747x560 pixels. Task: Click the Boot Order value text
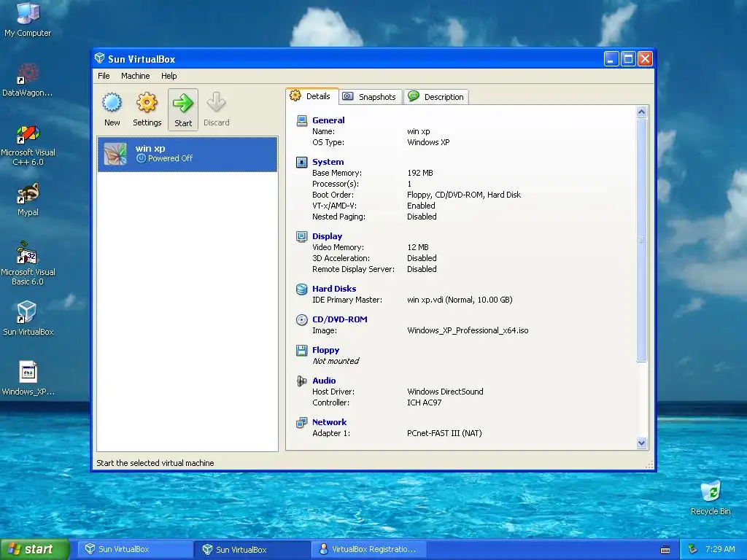(x=463, y=195)
